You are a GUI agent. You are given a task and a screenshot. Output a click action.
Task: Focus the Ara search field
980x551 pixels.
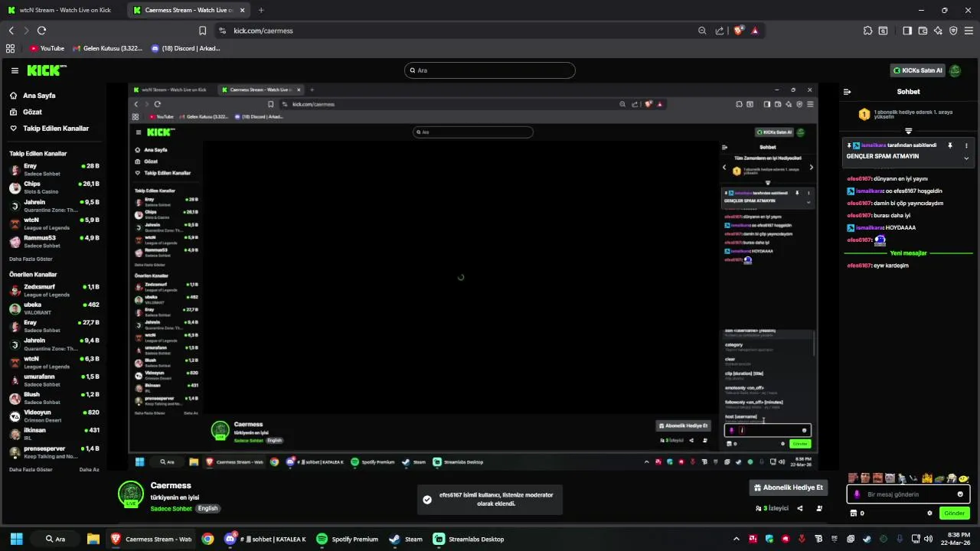click(x=489, y=70)
